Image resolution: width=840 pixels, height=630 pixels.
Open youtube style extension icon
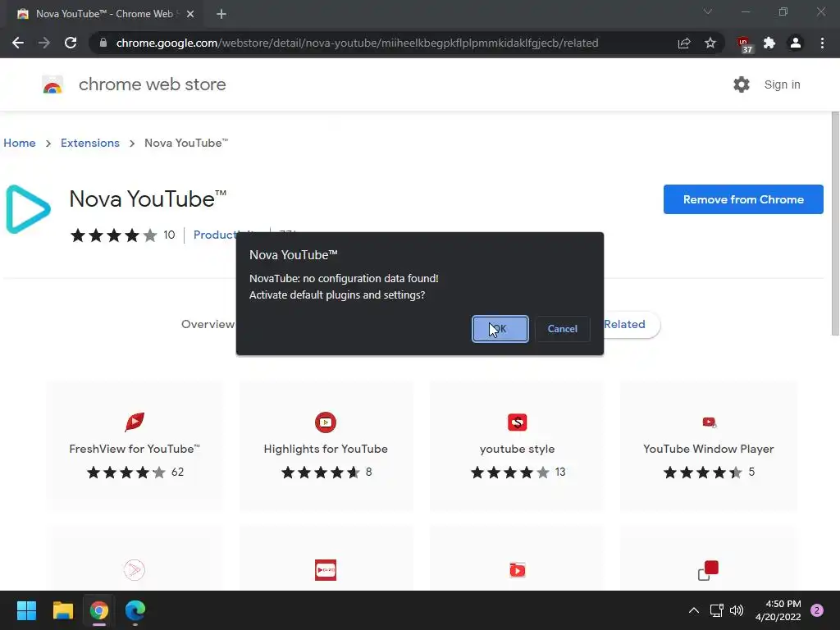click(517, 422)
